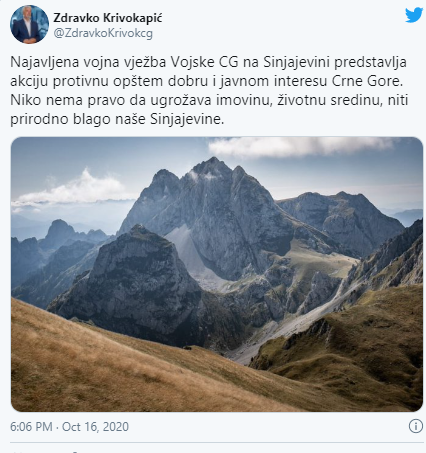Click the tweet text starting with 'Najavljena vojna'
Image resolution: width=426 pixels, height=453 pixels.
click(x=209, y=91)
